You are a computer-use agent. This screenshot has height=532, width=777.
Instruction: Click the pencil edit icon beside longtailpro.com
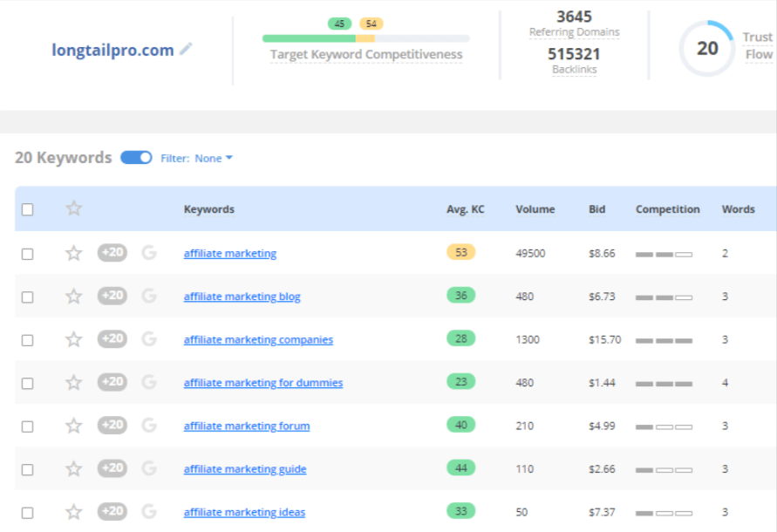(x=186, y=50)
